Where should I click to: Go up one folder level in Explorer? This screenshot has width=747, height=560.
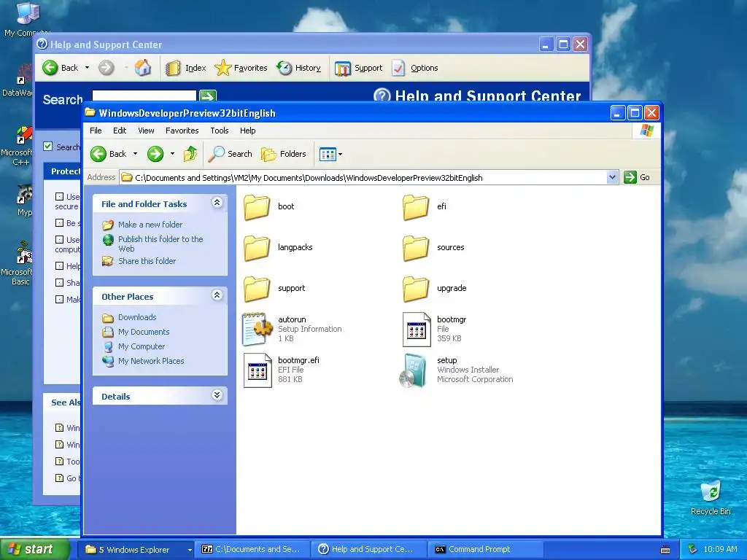[x=190, y=154]
